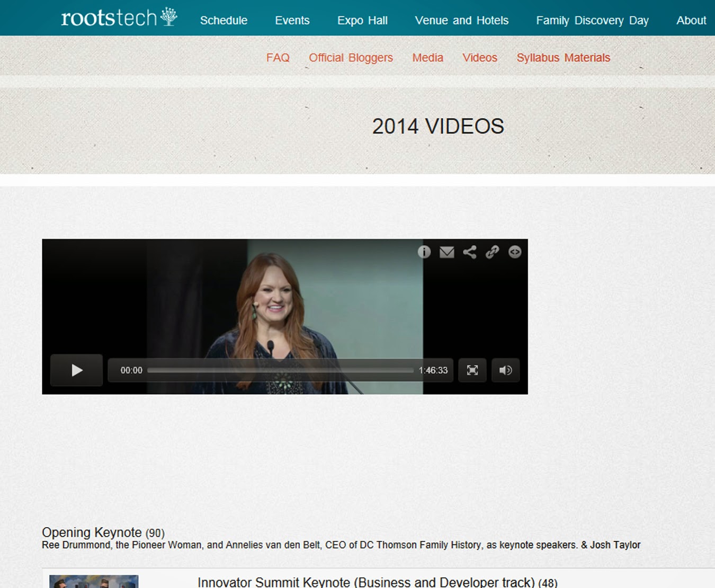Seek along the video progress bar
The width and height of the screenshot is (715, 588).
[280, 370]
